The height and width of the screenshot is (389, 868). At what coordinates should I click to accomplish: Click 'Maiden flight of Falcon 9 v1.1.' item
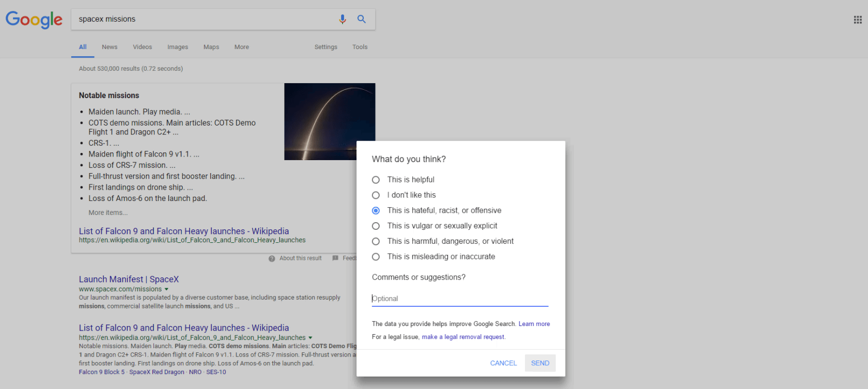click(x=144, y=154)
